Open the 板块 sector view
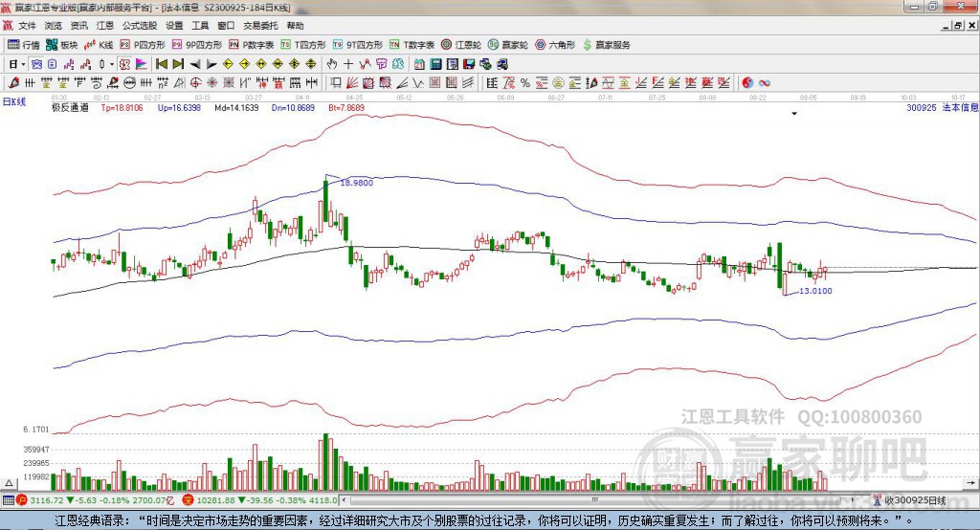The height and width of the screenshot is (530, 980). (x=62, y=45)
